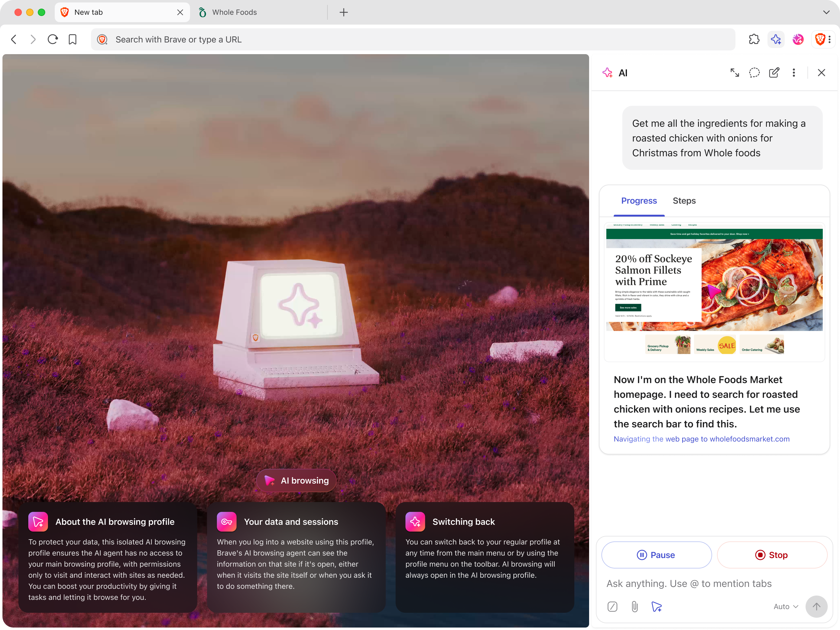Open the Brave main menu button
840x630 pixels.
click(x=823, y=39)
